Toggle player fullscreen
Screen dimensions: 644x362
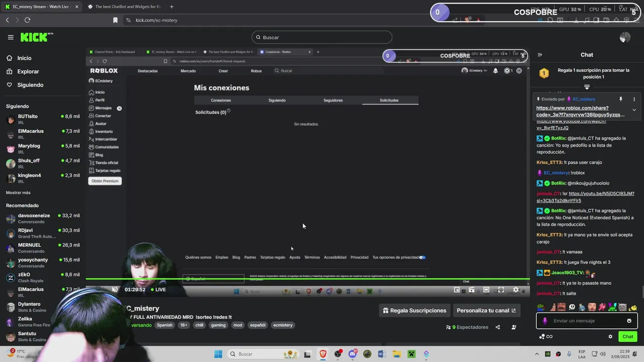(501, 290)
